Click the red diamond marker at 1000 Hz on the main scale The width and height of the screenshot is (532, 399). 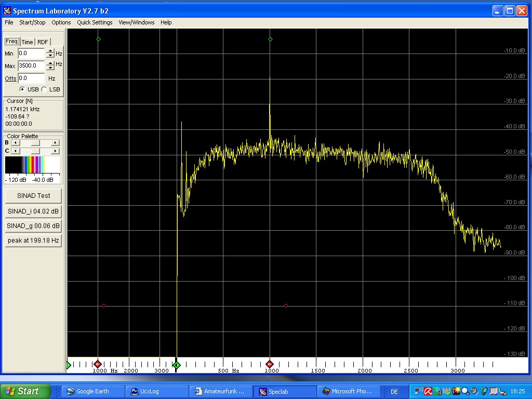(270, 365)
